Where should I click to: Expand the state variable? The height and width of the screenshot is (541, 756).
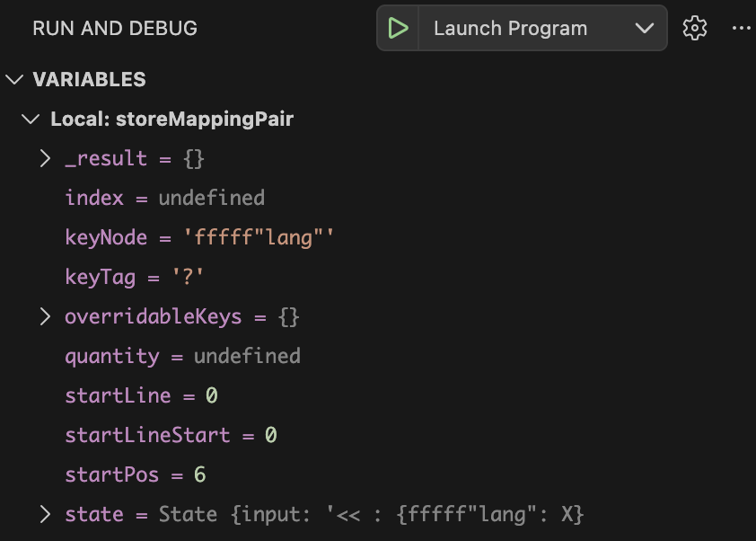tap(45, 514)
